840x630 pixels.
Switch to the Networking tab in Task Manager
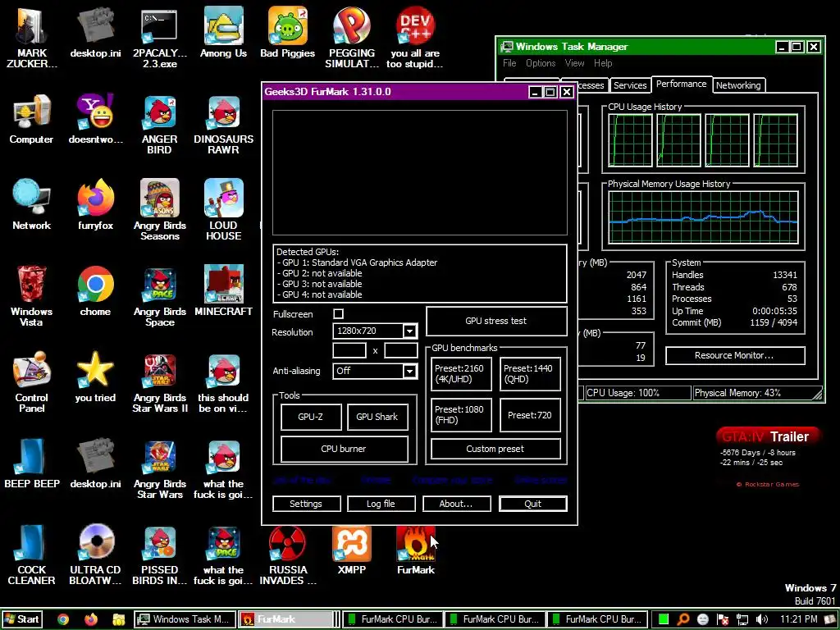(x=738, y=85)
